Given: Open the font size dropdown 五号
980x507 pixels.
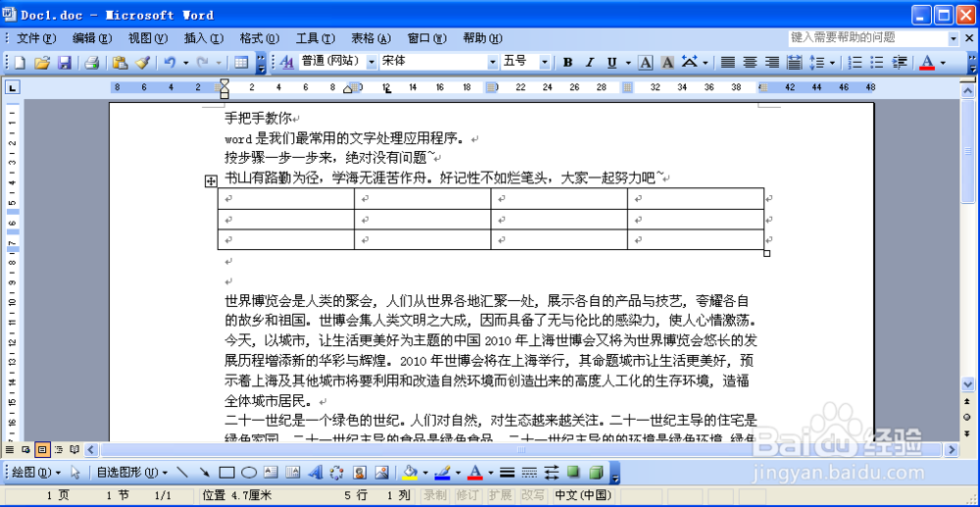Looking at the screenshot, I should click(544, 63).
